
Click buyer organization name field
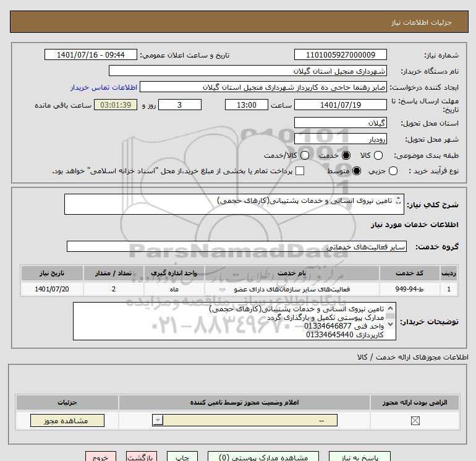(x=248, y=71)
